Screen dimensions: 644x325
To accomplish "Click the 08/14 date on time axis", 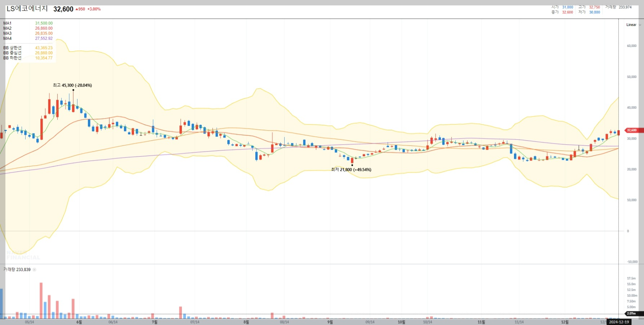I will tap(285, 322).
